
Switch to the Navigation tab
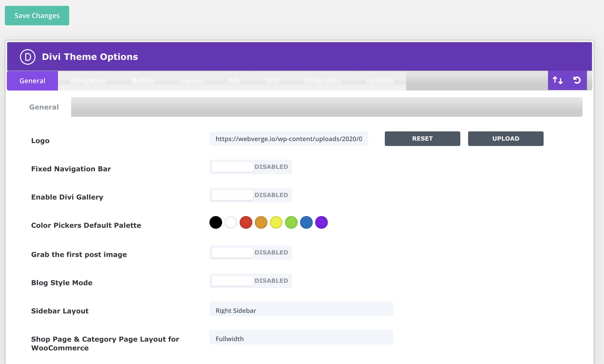coord(88,81)
